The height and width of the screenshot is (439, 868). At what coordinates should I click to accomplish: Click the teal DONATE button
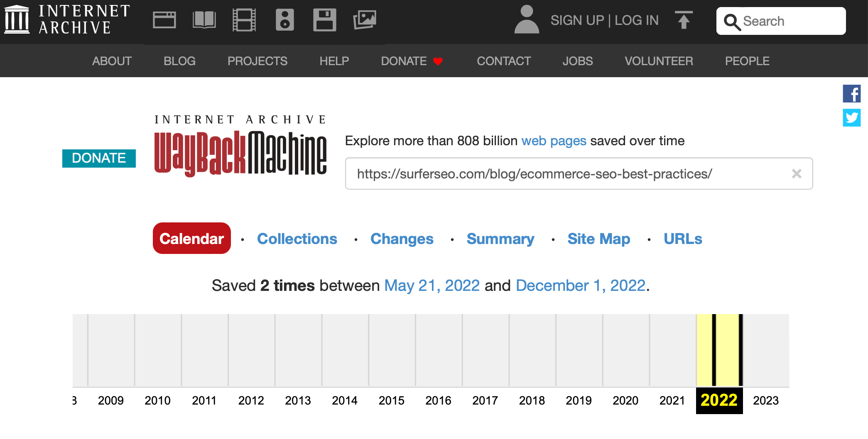pos(99,158)
